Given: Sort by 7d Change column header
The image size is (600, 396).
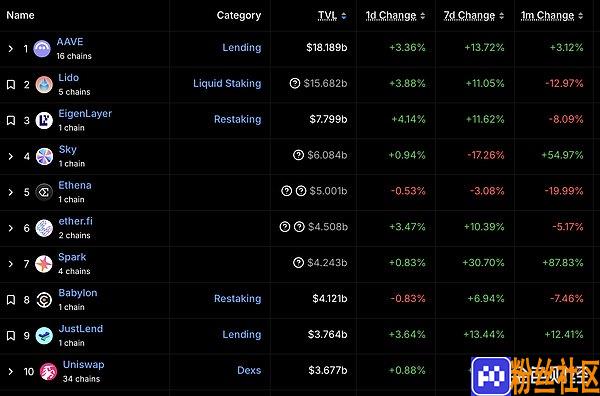Looking at the screenshot, I should pos(474,15).
